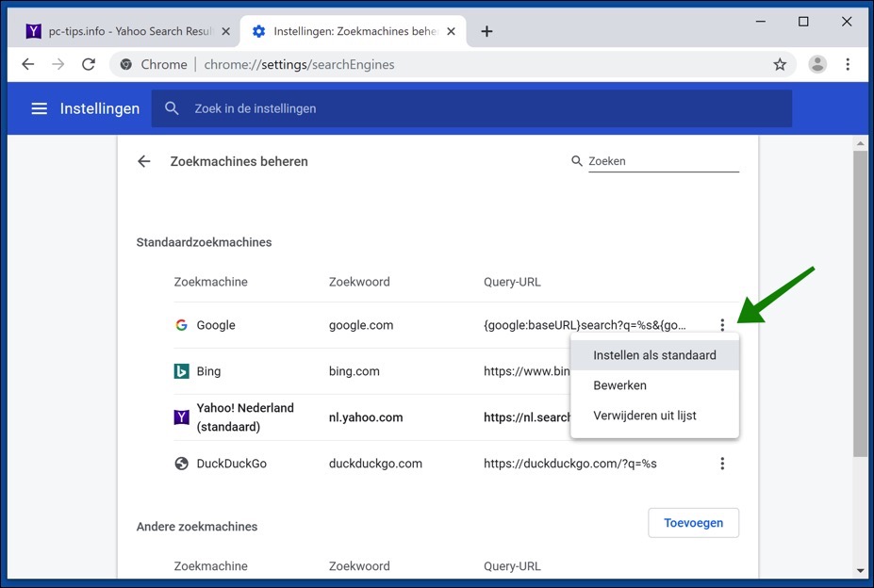This screenshot has width=874, height=588.
Task: Click the magnifier icon beside Zoeken
Action: point(577,161)
